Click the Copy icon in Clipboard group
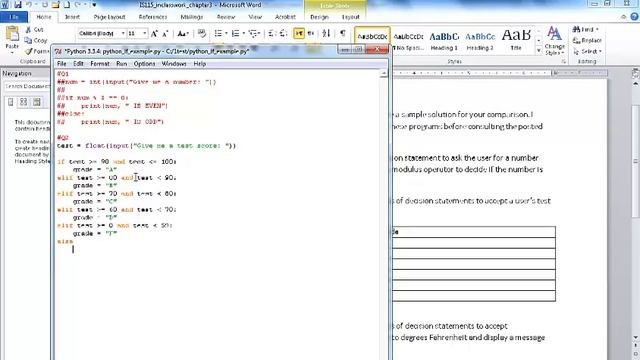The width and height of the screenshot is (640, 360). tap(28, 40)
